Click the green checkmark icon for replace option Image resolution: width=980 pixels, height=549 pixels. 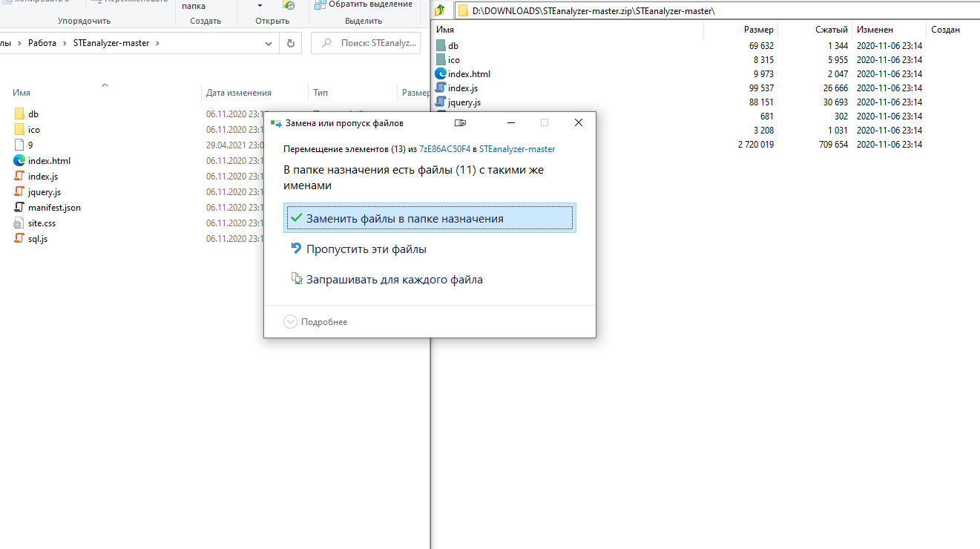pyautogui.click(x=297, y=218)
